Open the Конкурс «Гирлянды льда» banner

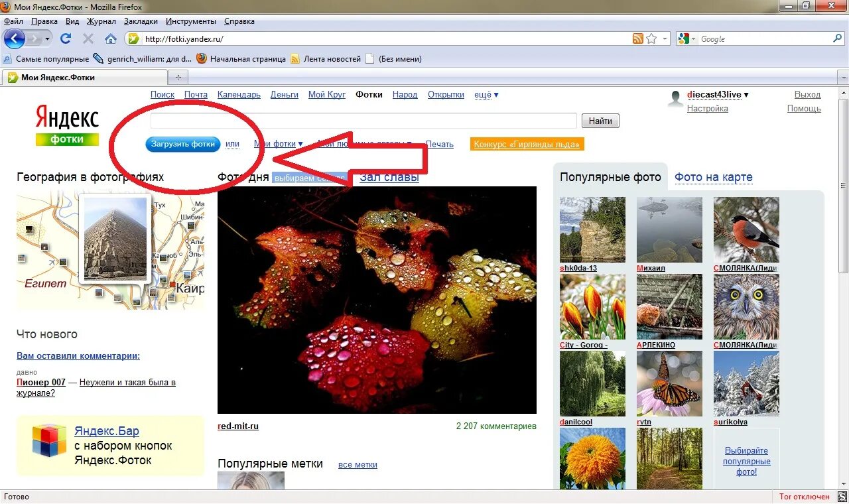point(527,144)
